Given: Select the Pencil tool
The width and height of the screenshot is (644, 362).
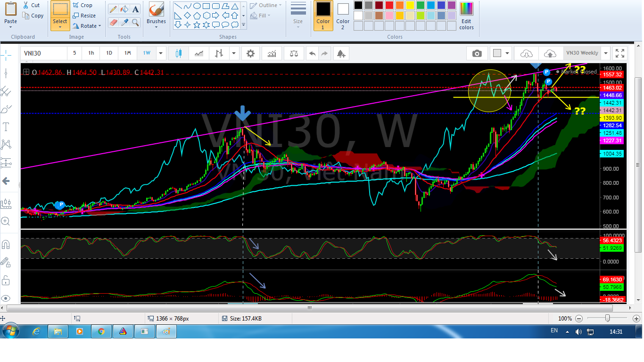Looking at the screenshot, I should (113, 9).
